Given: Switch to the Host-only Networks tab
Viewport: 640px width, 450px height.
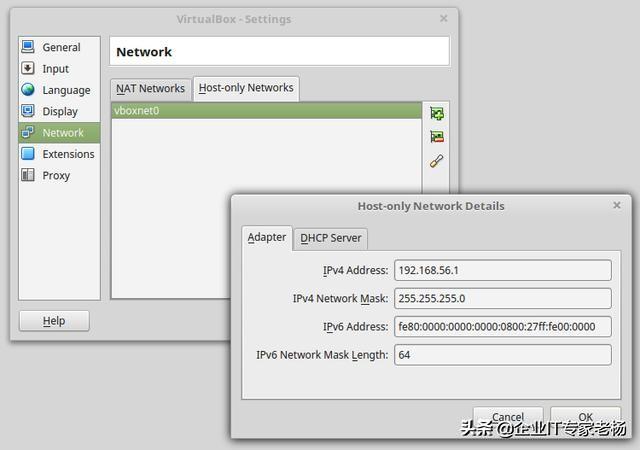Looking at the screenshot, I should [x=246, y=88].
